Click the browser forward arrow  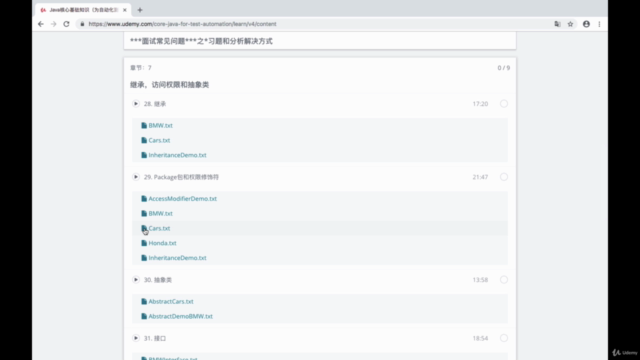click(53, 24)
